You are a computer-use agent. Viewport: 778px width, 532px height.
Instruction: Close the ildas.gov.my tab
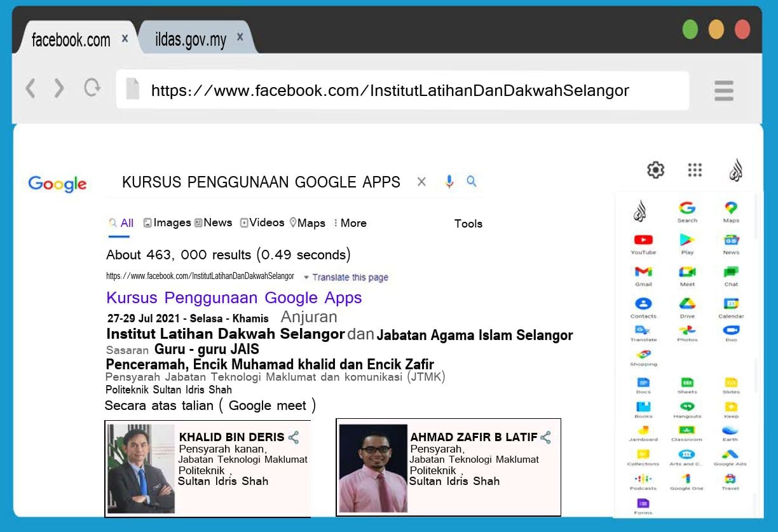coord(240,38)
